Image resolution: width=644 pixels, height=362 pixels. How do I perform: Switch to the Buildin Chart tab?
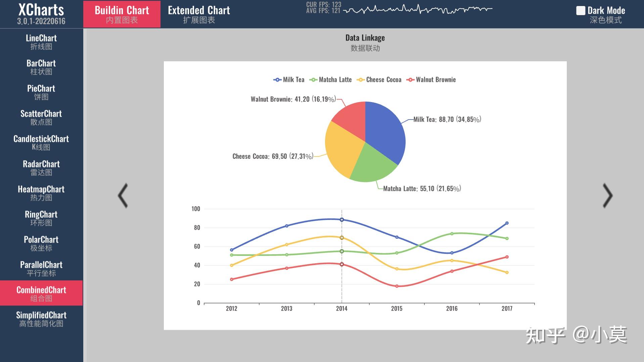[122, 13]
